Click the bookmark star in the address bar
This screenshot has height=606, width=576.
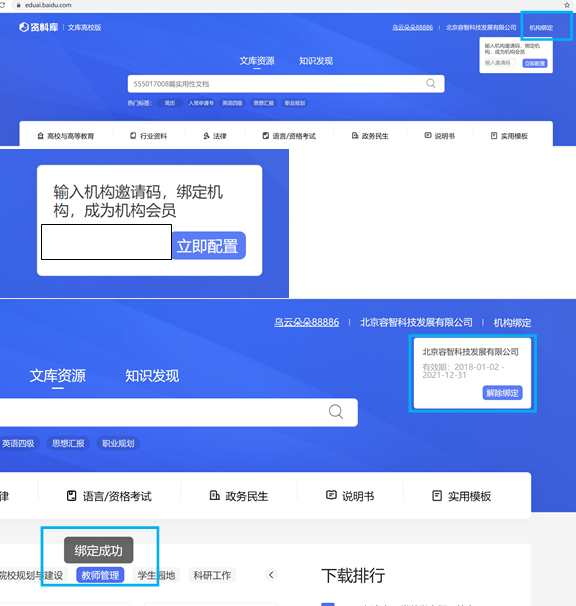567,5
